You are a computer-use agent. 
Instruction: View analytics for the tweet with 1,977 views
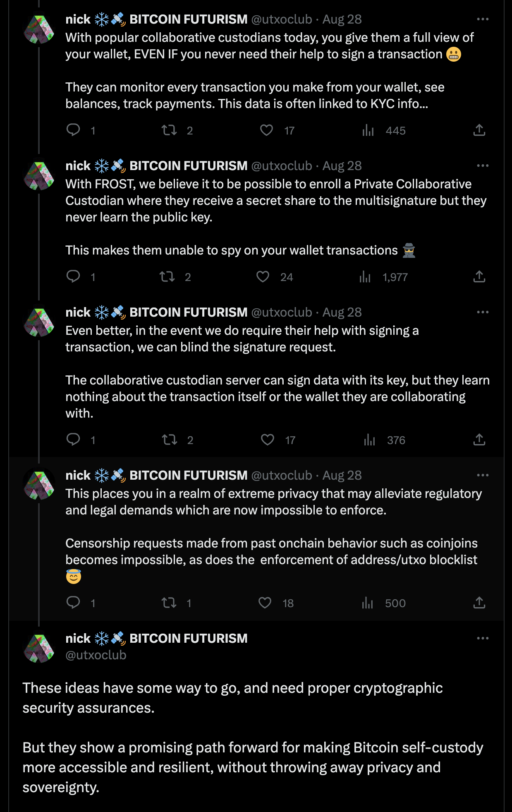(365, 276)
